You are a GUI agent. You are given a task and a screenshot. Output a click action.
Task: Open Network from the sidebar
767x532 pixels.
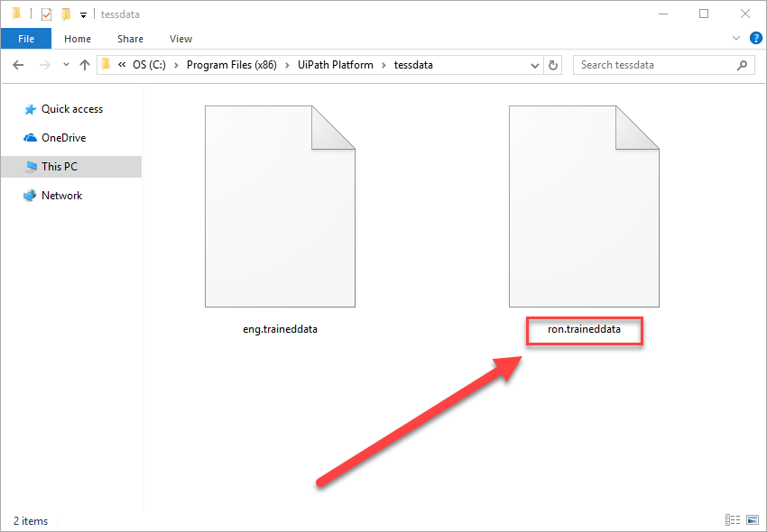(x=62, y=195)
